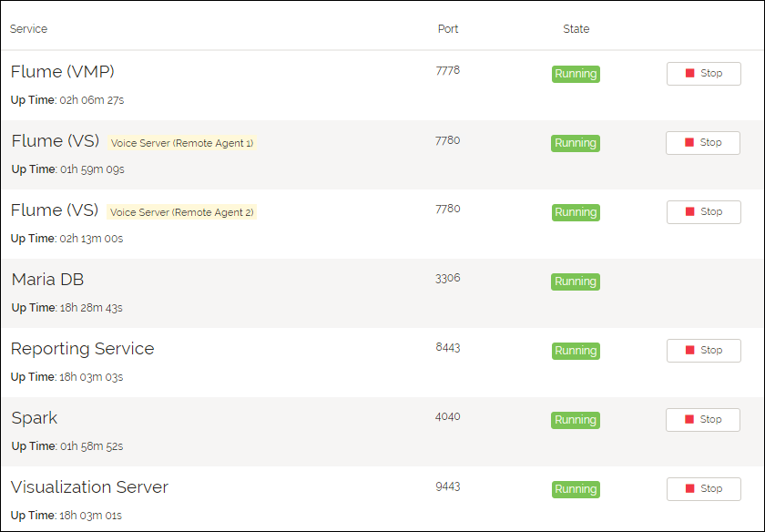Viewport: 765px width, 532px height.
Task: Click the Voice Server (Remote Agent 2) tag
Action: click(x=182, y=212)
